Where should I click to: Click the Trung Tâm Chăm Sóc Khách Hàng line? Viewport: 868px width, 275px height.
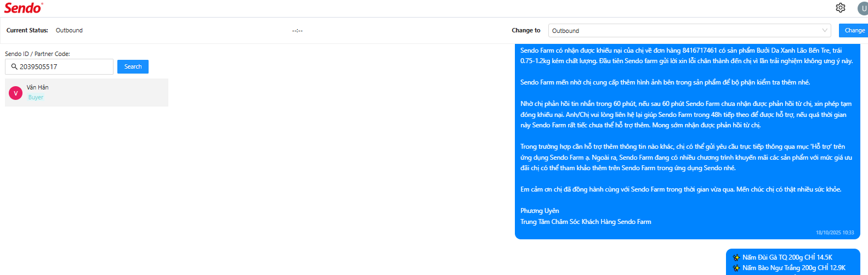586,222
